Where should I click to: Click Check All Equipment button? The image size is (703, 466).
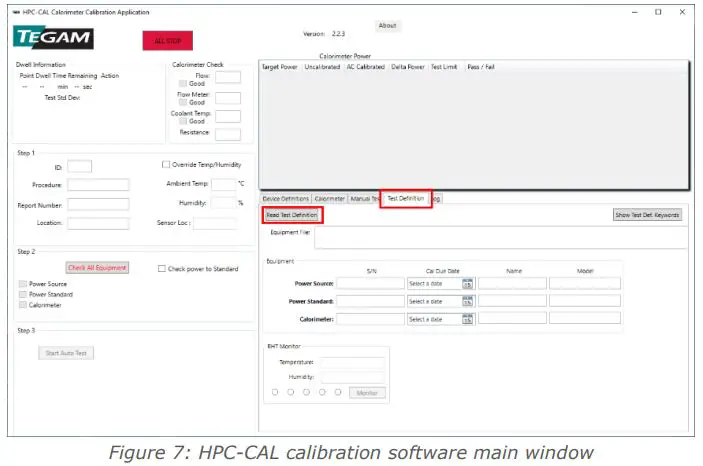coord(97,268)
